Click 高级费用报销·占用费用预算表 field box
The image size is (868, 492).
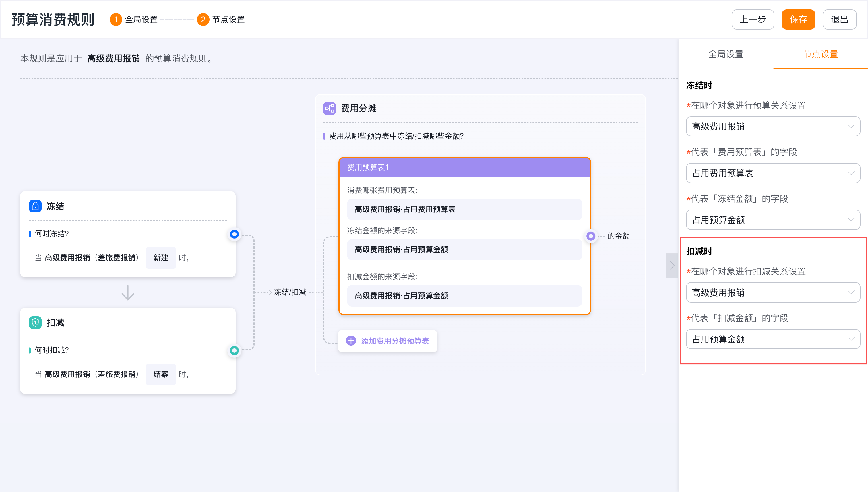coord(465,209)
